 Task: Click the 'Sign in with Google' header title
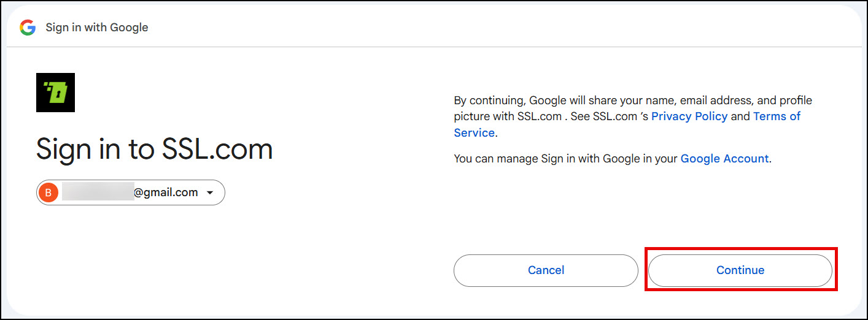97,28
